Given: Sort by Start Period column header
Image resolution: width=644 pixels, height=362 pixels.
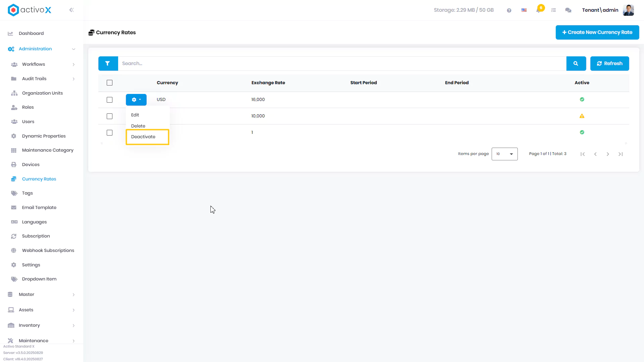Looking at the screenshot, I should coord(363,83).
